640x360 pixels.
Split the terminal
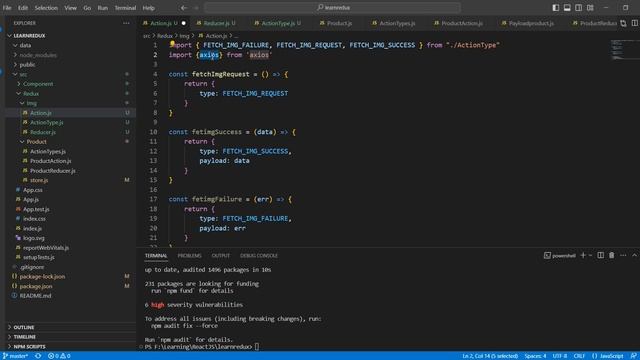click(x=600, y=256)
